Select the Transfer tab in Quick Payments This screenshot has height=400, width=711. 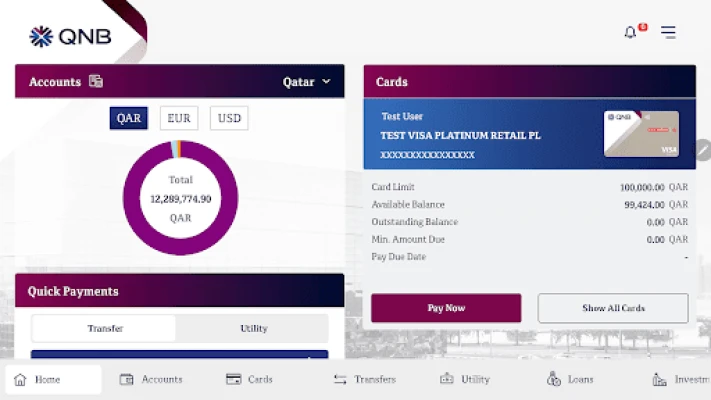(104, 328)
